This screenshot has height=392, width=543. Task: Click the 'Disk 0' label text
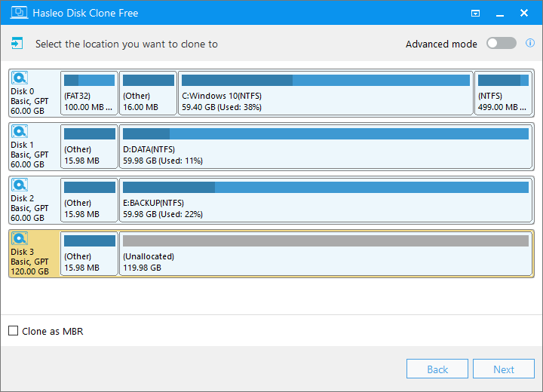click(23, 91)
